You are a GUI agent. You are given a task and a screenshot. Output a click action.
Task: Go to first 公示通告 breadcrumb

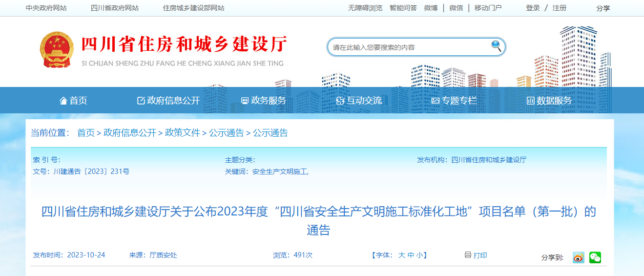[227, 133]
